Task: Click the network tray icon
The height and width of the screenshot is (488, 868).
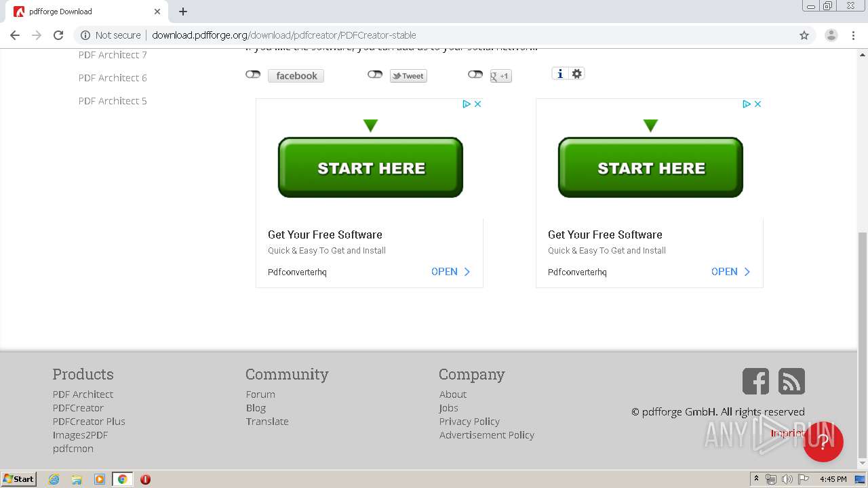Action: 771,479
